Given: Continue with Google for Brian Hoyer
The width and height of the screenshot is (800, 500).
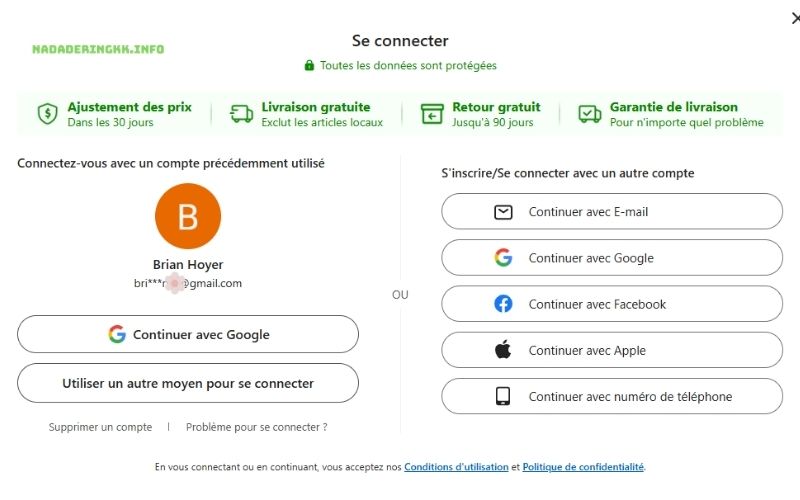Looking at the screenshot, I should [x=188, y=335].
